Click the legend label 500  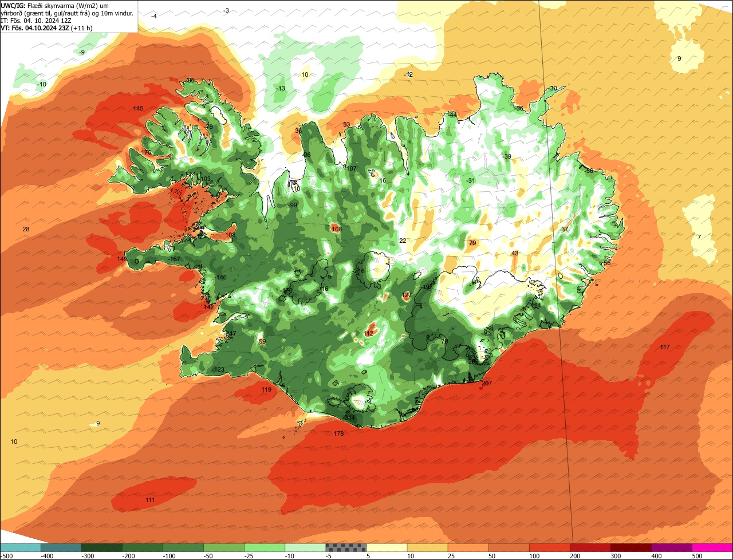(696, 555)
